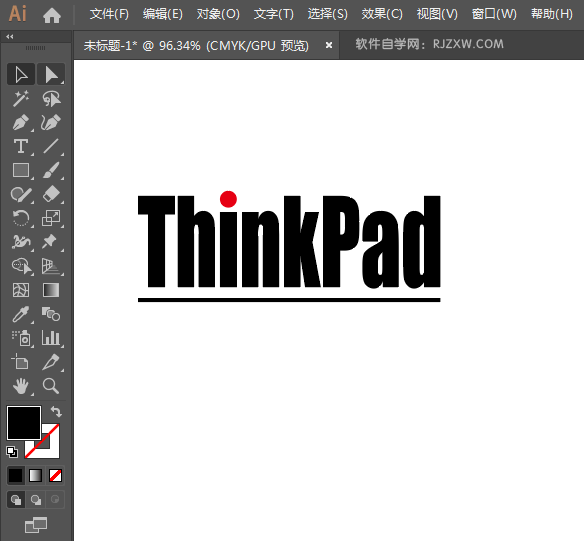Viewport: 584px width, 541px height.
Task: Close the 未标题-1 document tab
Action: [329, 45]
